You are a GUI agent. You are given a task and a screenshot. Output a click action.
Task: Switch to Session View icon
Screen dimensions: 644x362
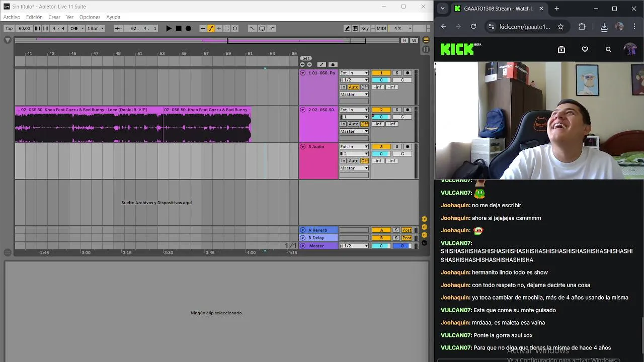click(x=426, y=49)
